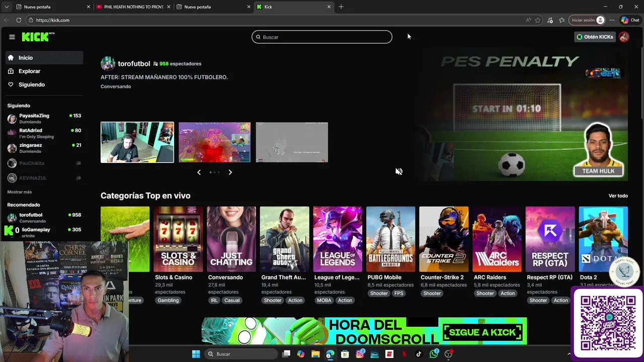
Task: Click the kick.com address bar
Action: 272,20
